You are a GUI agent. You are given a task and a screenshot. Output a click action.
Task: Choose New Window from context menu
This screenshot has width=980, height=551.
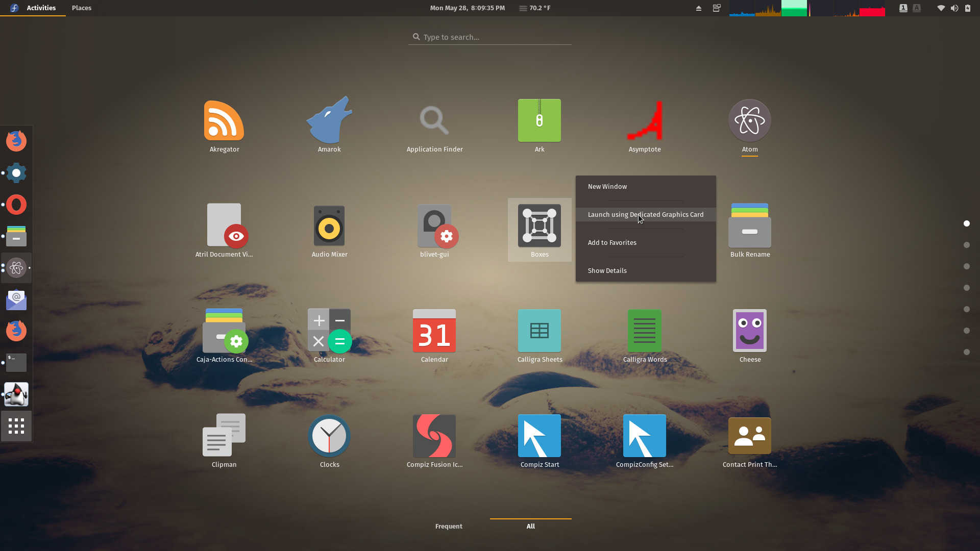646,187
